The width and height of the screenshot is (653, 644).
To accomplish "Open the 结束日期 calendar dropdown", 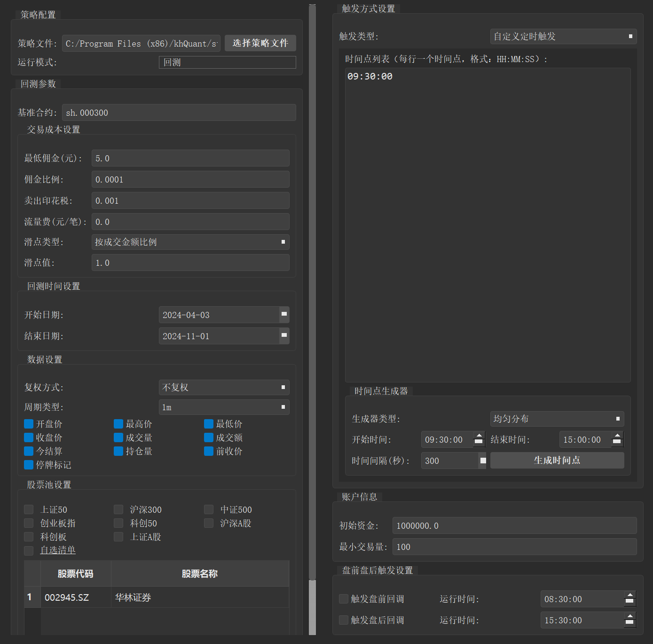I will tap(284, 336).
